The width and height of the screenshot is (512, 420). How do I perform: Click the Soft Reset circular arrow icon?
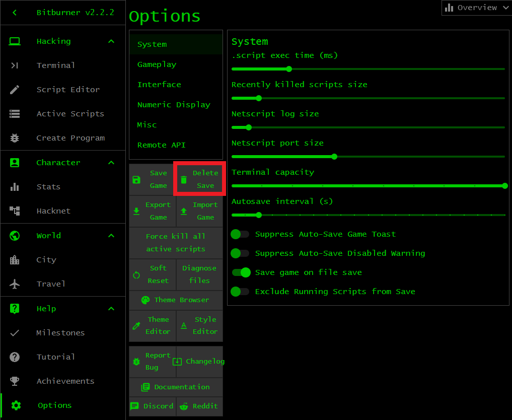point(136,275)
